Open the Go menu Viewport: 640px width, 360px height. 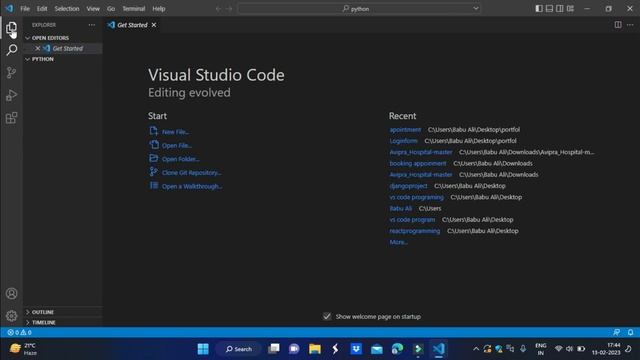tap(111, 9)
